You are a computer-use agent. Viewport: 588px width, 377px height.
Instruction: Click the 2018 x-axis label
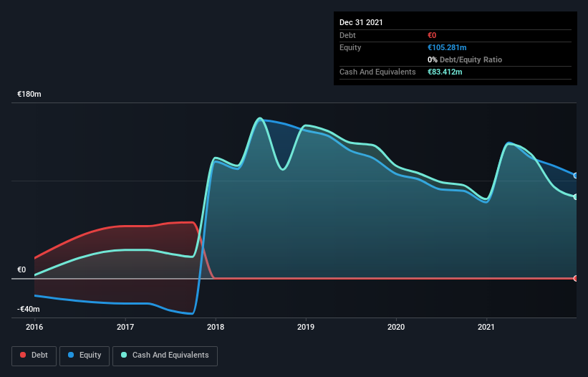click(x=216, y=327)
